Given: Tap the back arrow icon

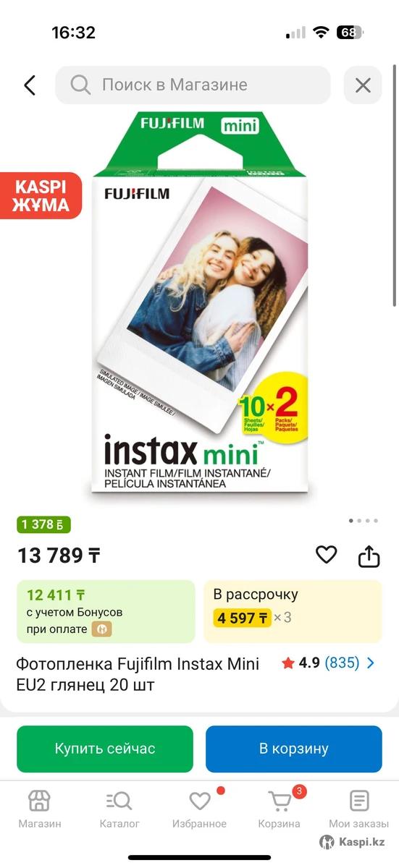Looking at the screenshot, I should [x=30, y=85].
